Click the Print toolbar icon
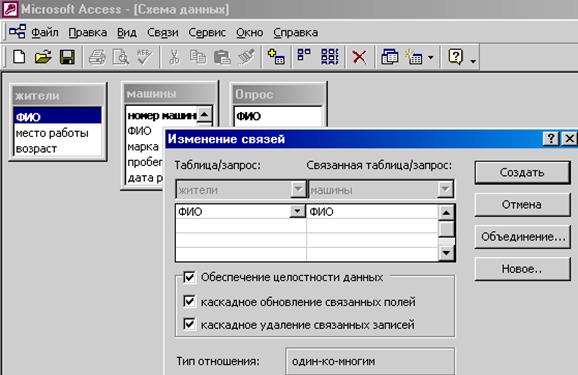578x375 pixels. point(97,57)
